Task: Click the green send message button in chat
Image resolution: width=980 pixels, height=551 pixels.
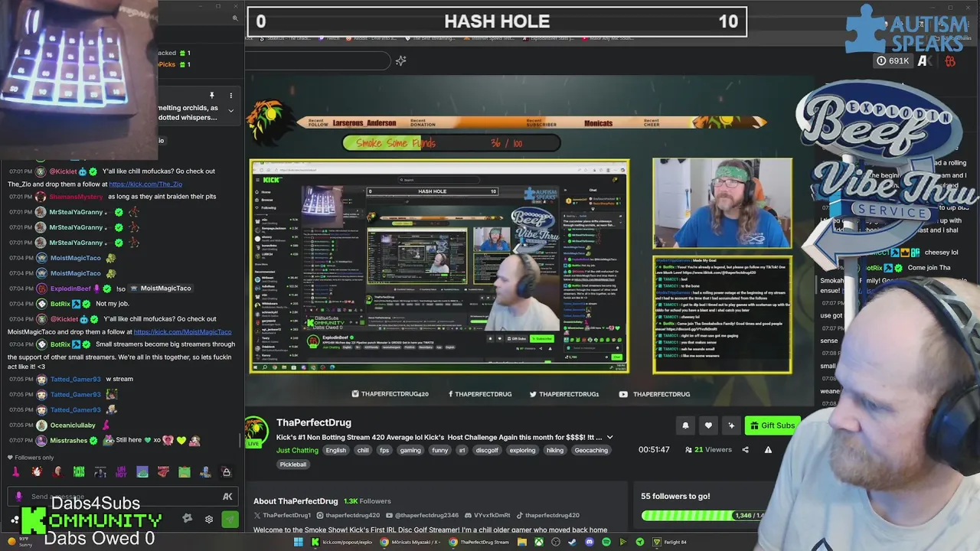Action: 230,519
